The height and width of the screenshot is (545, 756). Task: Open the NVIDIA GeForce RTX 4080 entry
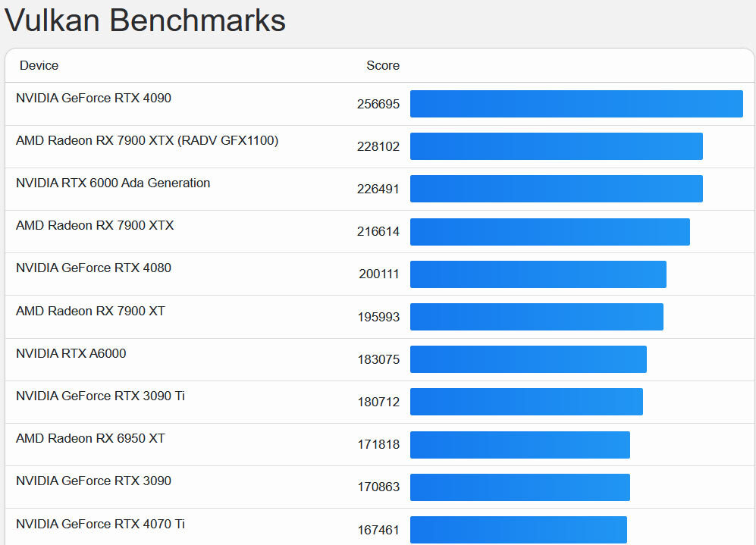click(x=93, y=268)
